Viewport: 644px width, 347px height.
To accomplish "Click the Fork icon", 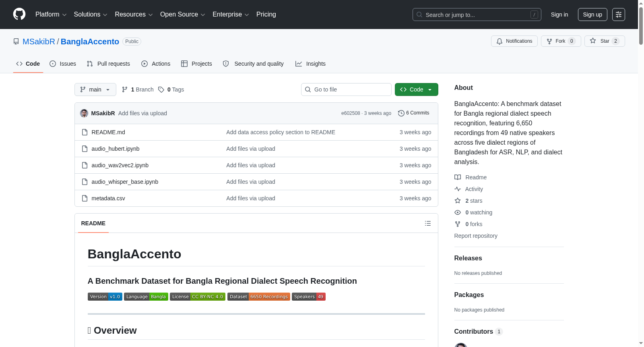I will click(549, 41).
